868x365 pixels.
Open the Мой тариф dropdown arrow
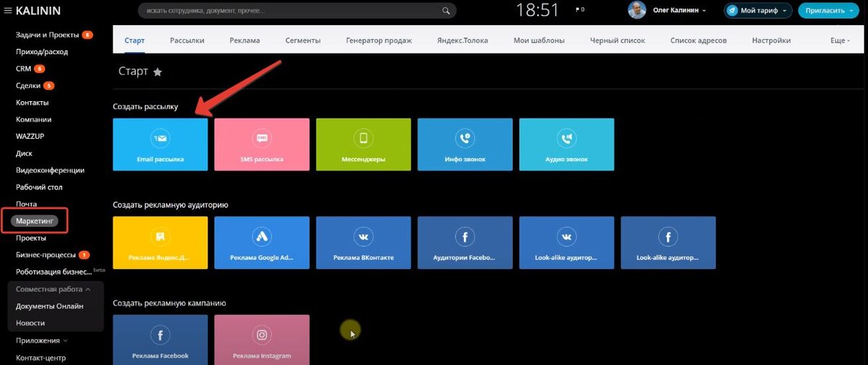[784, 12]
